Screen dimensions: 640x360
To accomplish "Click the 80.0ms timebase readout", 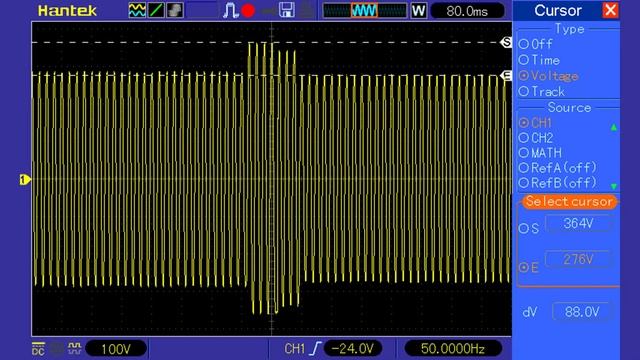I will (467, 11).
